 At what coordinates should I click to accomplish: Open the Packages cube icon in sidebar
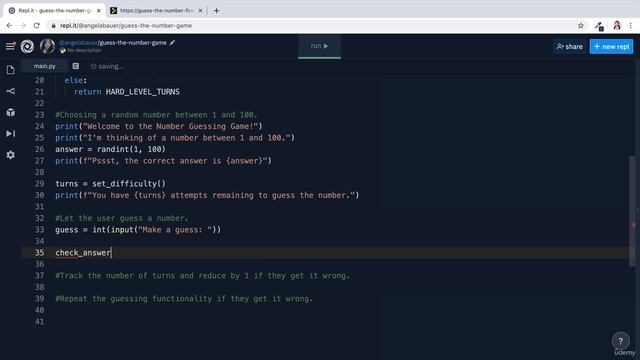[x=11, y=112]
